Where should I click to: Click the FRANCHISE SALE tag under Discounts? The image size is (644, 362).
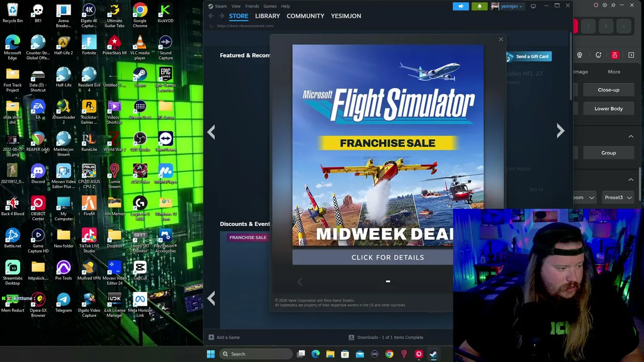pyautogui.click(x=248, y=237)
